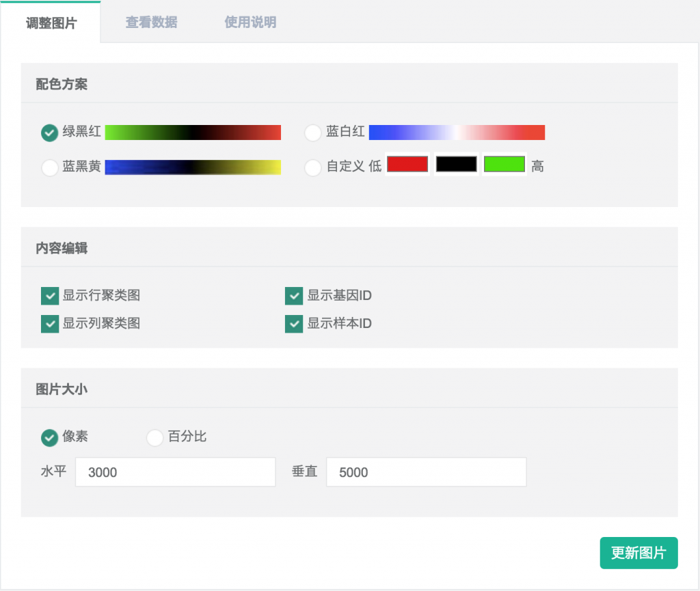
Task: Click the red low-value color swatch
Action: tap(407, 165)
